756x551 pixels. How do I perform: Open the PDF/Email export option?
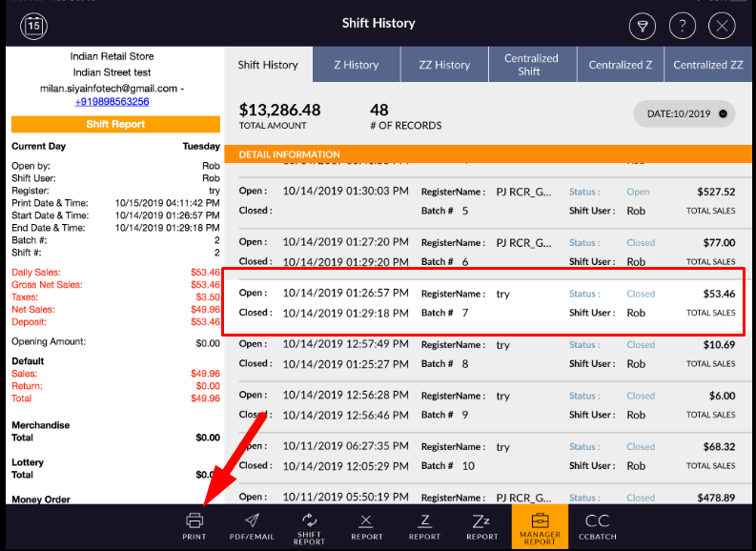coord(252,525)
